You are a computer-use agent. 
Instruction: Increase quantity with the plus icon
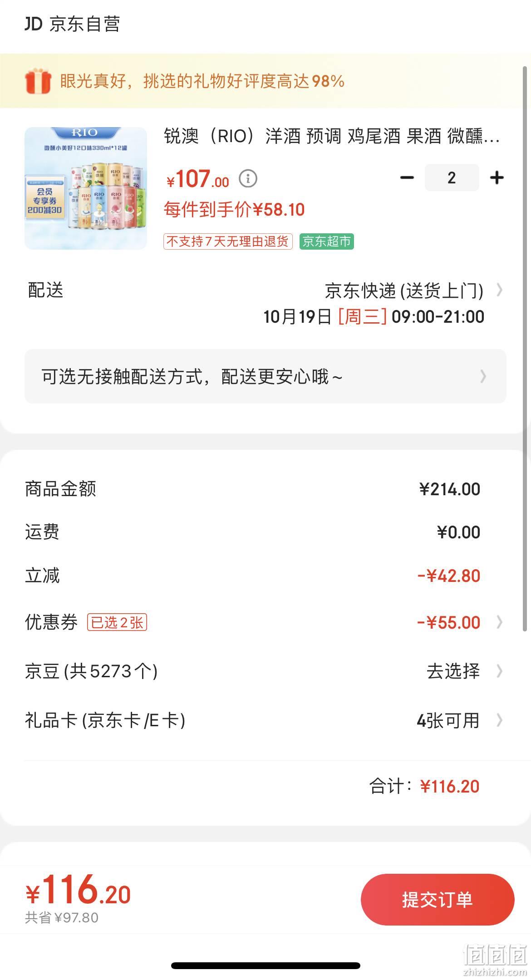point(497,177)
